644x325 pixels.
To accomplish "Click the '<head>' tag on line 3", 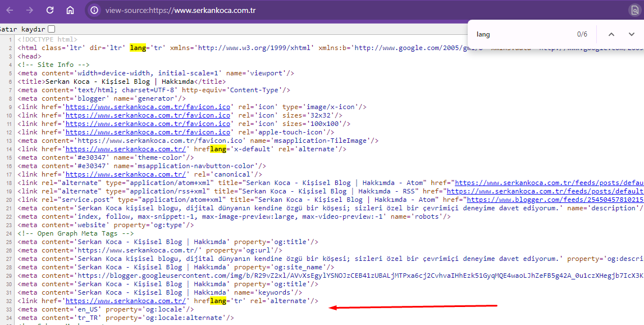I will tap(29, 56).
